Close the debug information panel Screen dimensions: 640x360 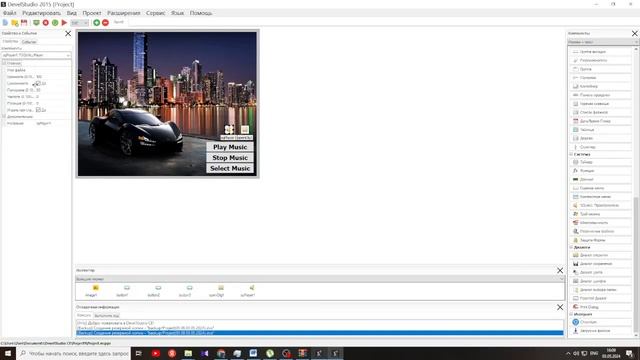(560, 307)
